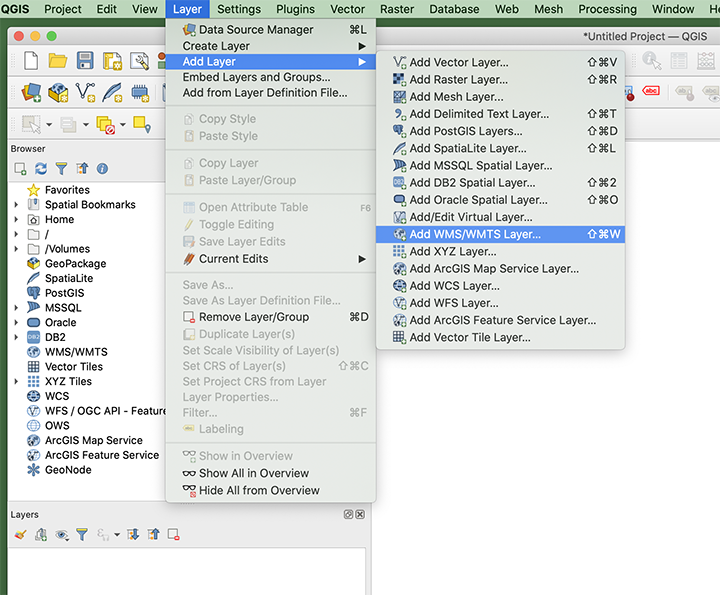The image size is (720, 595).
Task: Click the Filter Browser funnel icon
Action: point(61,168)
